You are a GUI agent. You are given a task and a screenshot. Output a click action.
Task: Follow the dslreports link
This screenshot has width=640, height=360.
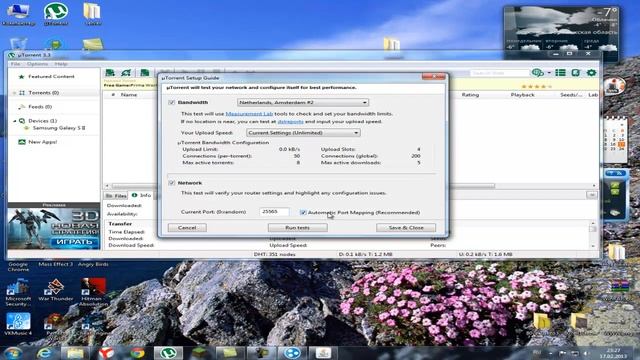290,122
